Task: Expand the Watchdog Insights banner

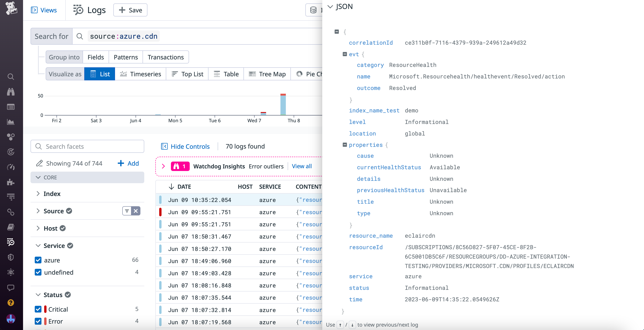Action: point(164,166)
